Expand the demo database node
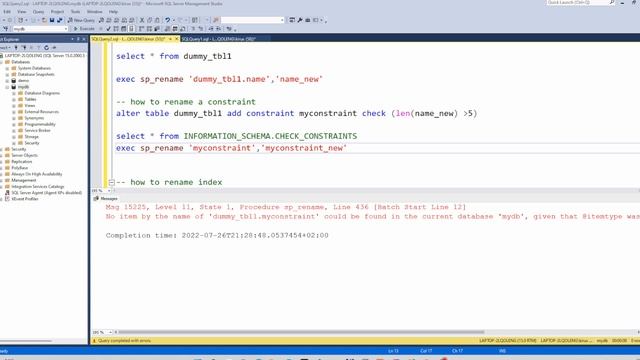The height and width of the screenshot is (360, 640). tap(7, 81)
